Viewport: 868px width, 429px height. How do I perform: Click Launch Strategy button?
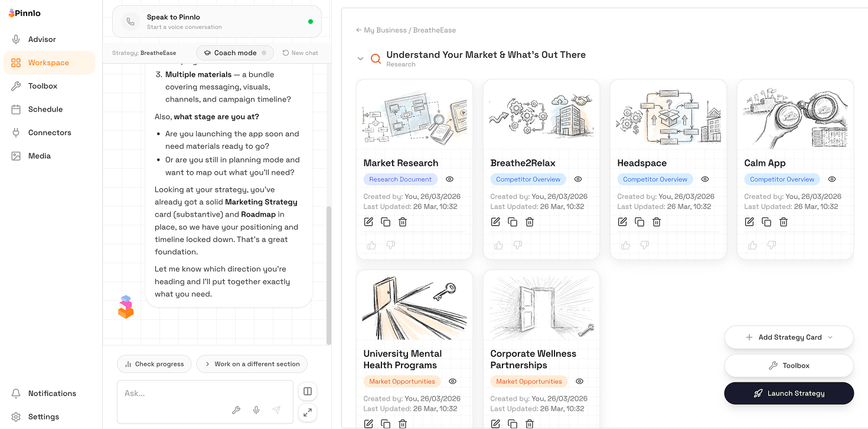[x=789, y=394]
